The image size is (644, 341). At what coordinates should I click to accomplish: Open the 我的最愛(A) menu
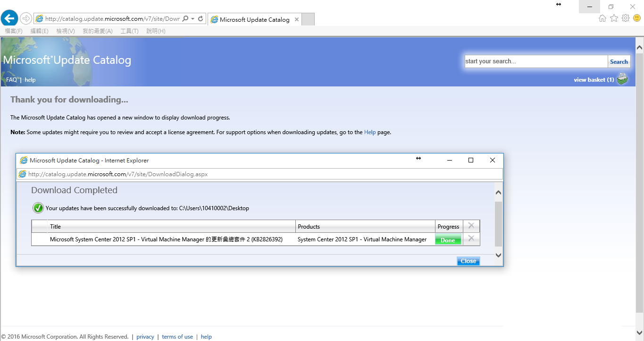point(98,31)
